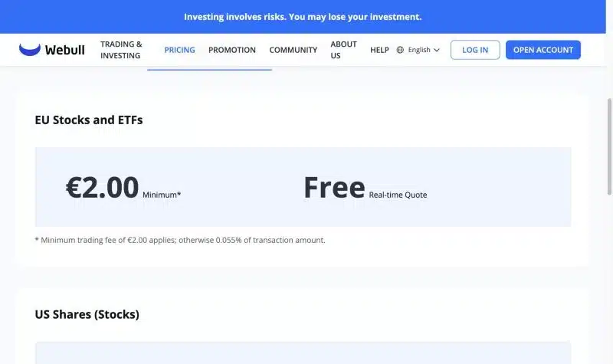Open the Promotion menu item

[232, 50]
